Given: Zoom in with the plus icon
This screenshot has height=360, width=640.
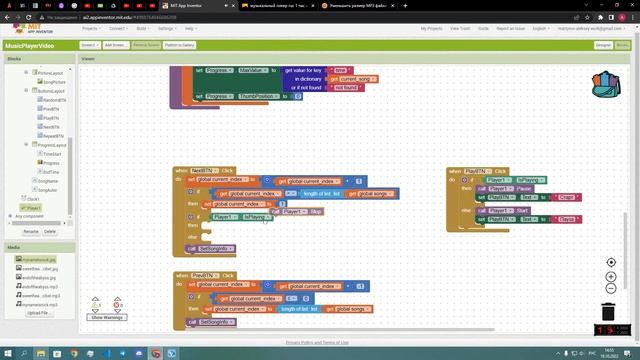Looking at the screenshot, I should coord(611,277).
